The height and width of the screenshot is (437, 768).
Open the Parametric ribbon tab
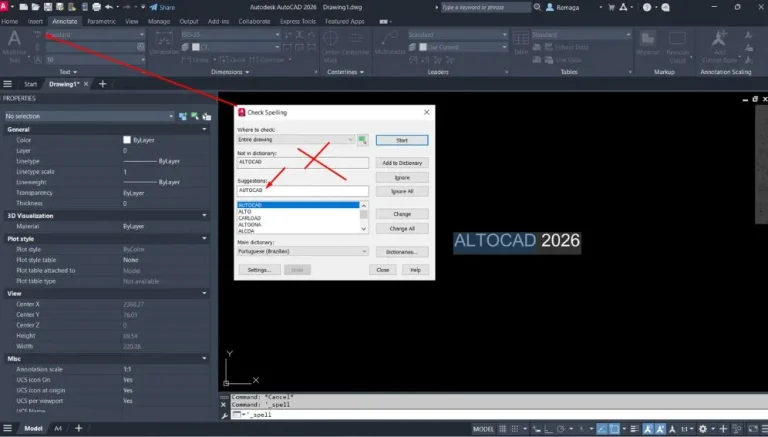(101, 22)
